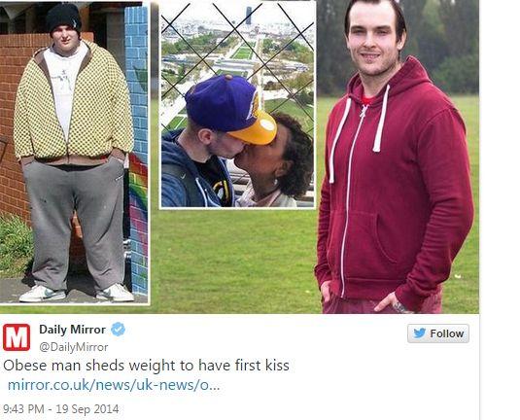The height and width of the screenshot is (420, 520).
Task: Click the 9:43 PM - 19 Sep 2014 timestamp
Action: (x=60, y=408)
